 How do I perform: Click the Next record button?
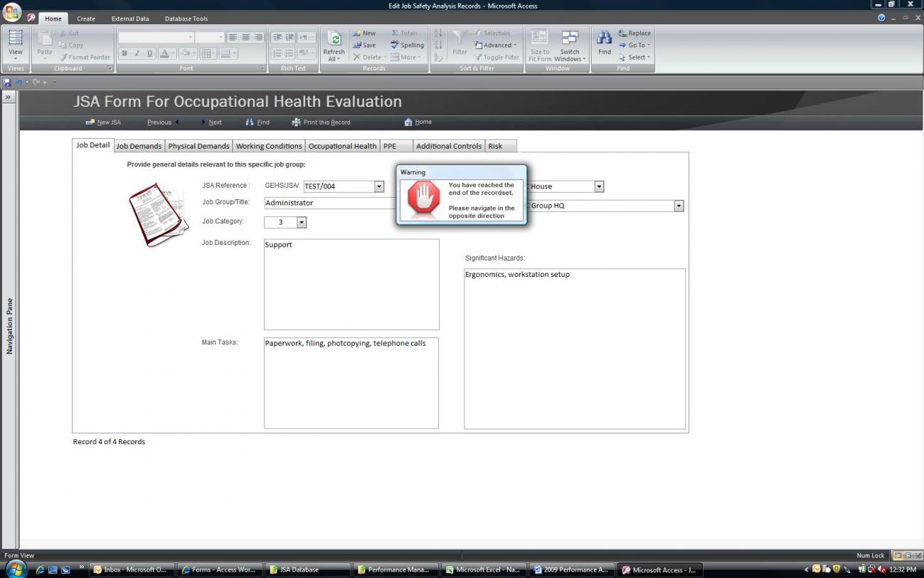(211, 122)
